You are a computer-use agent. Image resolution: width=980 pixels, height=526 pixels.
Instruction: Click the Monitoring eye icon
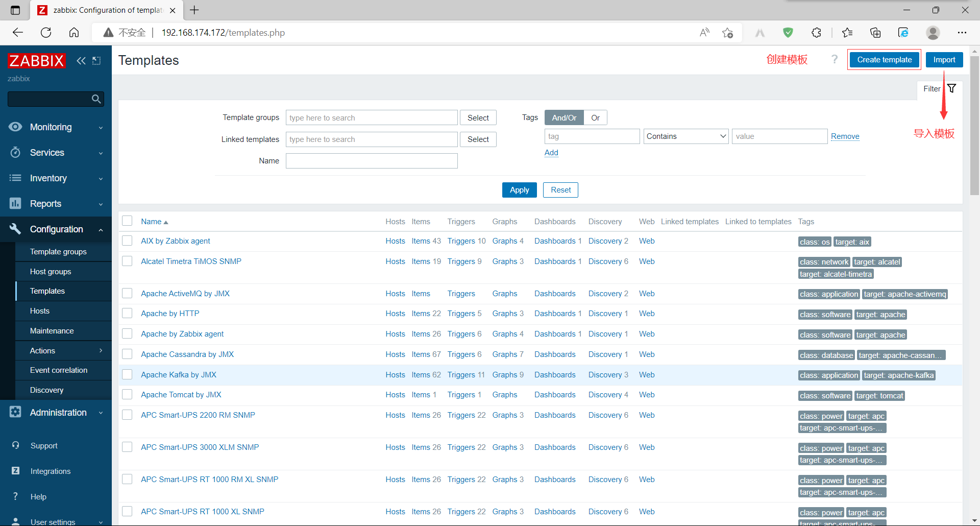15,127
